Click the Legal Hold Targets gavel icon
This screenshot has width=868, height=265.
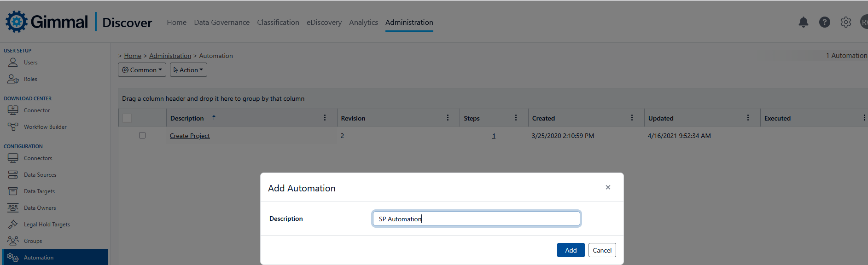point(13,225)
